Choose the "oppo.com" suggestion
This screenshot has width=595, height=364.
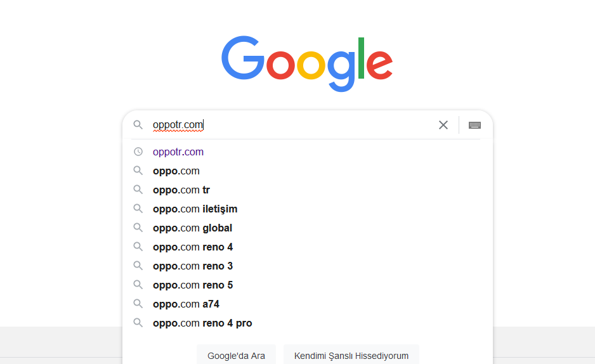pyautogui.click(x=176, y=171)
